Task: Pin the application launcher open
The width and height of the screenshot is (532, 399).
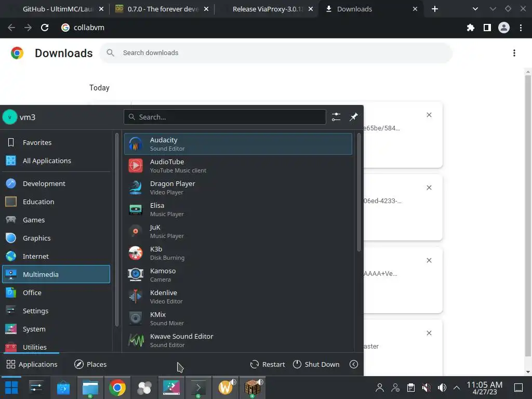Action: pyautogui.click(x=353, y=117)
